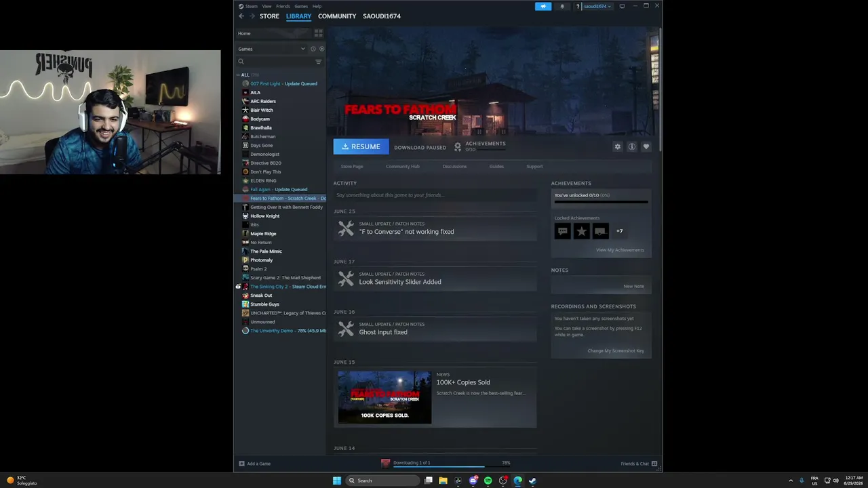Click the Windows taskbar Search box
The image size is (868, 488).
pos(382,481)
